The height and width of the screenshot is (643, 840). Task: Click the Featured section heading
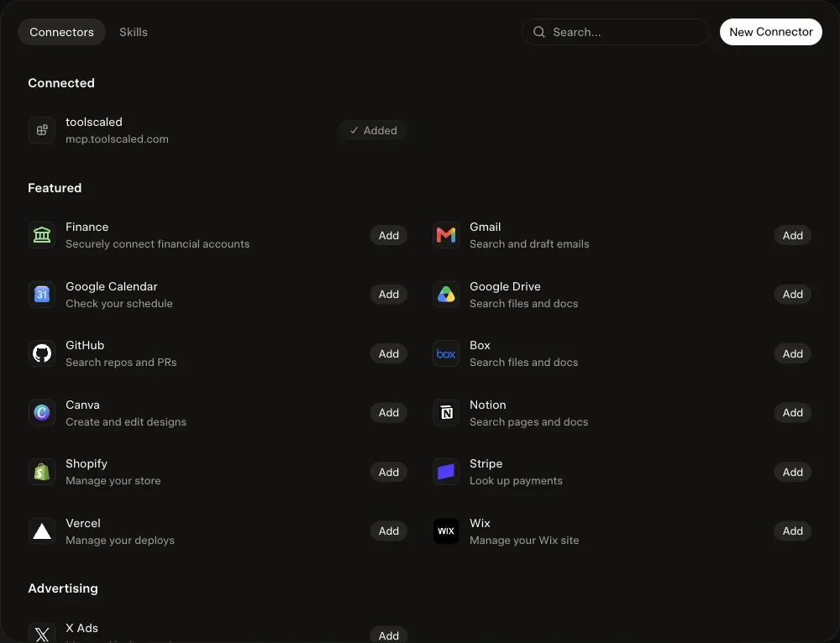click(55, 188)
